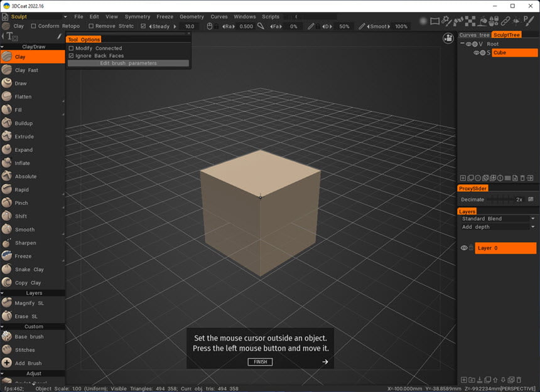Enable Modify Connected option

click(x=72, y=48)
